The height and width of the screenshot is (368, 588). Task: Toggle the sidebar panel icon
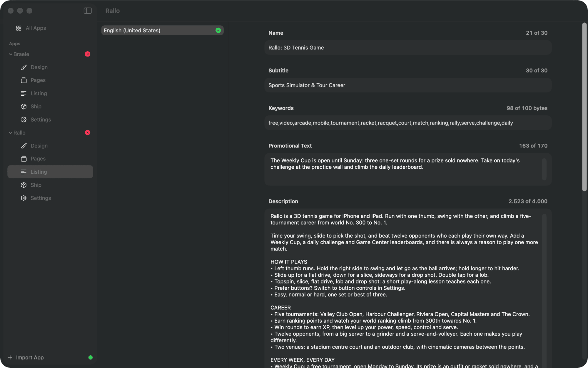tap(88, 11)
